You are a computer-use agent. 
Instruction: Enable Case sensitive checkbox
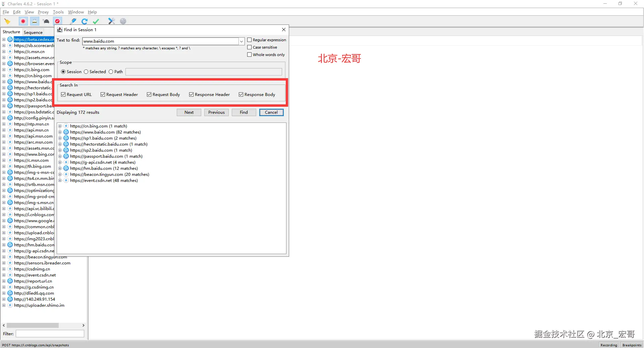pos(249,47)
